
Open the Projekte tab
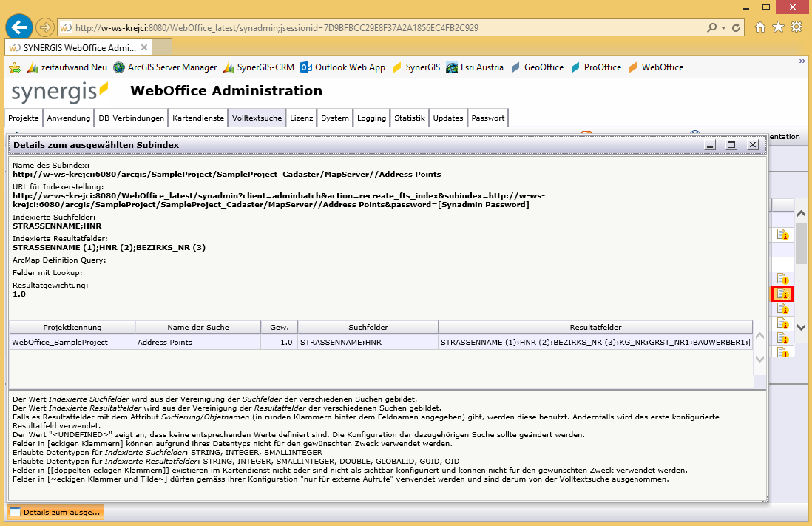[23, 117]
